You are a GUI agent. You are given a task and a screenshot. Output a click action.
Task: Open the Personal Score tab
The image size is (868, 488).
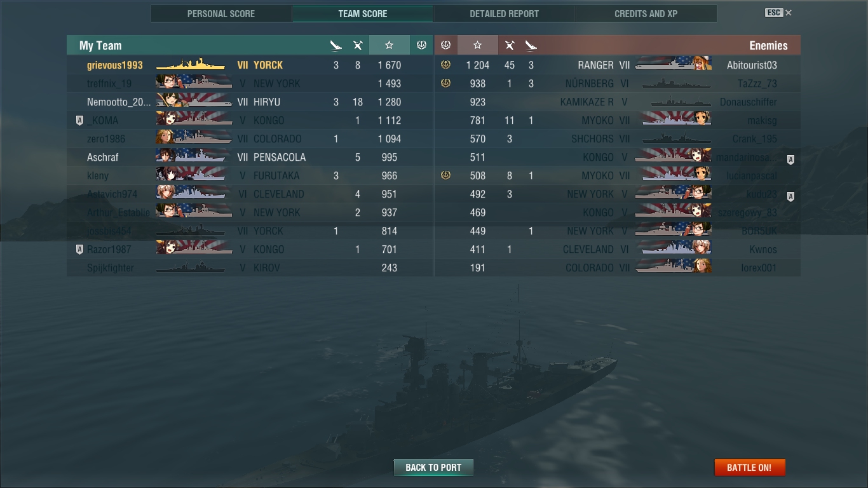(x=221, y=13)
